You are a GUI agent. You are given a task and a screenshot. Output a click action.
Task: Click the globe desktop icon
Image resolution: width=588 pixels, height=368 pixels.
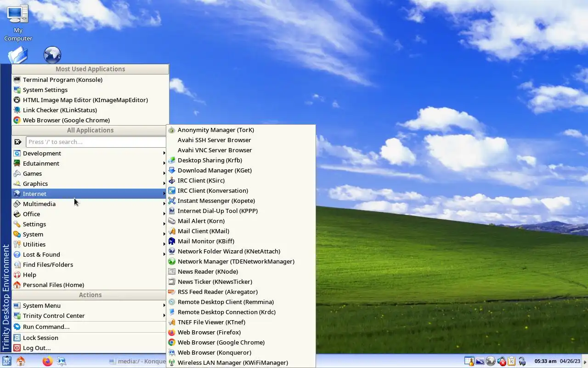coord(52,55)
